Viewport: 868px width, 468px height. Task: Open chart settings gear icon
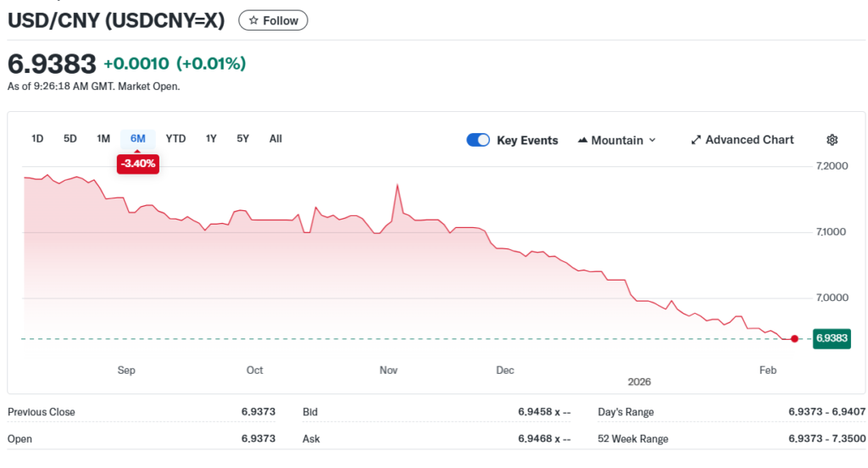tap(832, 140)
